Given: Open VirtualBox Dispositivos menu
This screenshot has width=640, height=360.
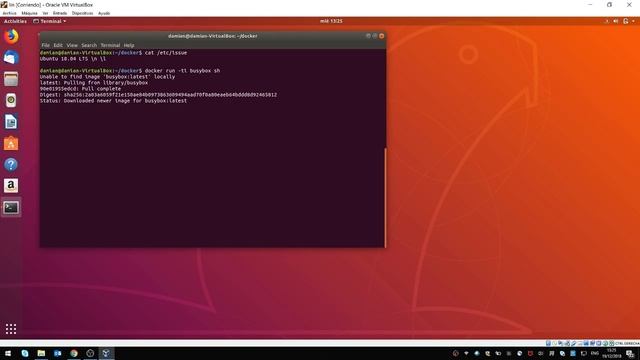Looking at the screenshot, I should point(82,13).
